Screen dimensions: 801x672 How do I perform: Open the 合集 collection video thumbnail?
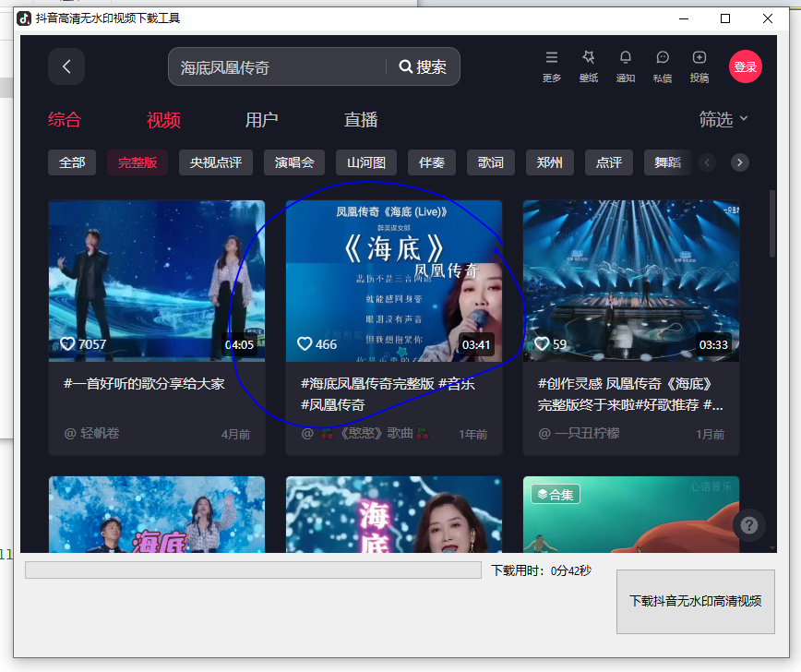631,514
